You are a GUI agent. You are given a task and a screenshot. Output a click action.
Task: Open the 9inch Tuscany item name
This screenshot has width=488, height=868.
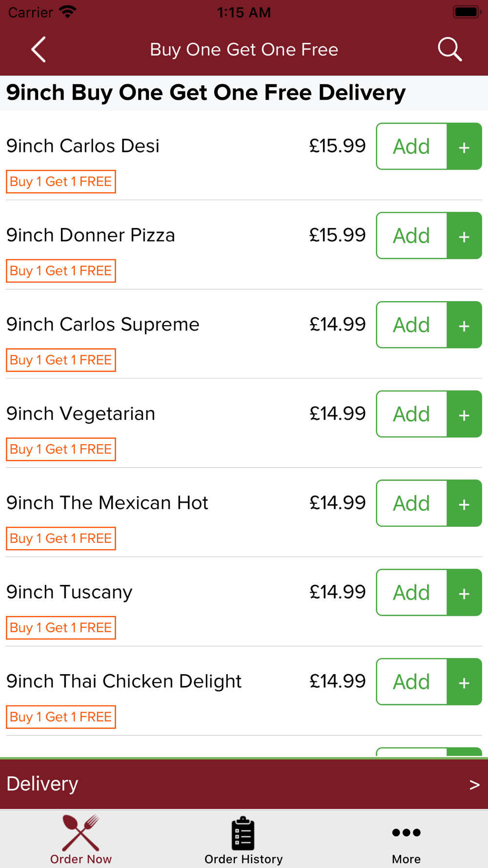pos(69,592)
